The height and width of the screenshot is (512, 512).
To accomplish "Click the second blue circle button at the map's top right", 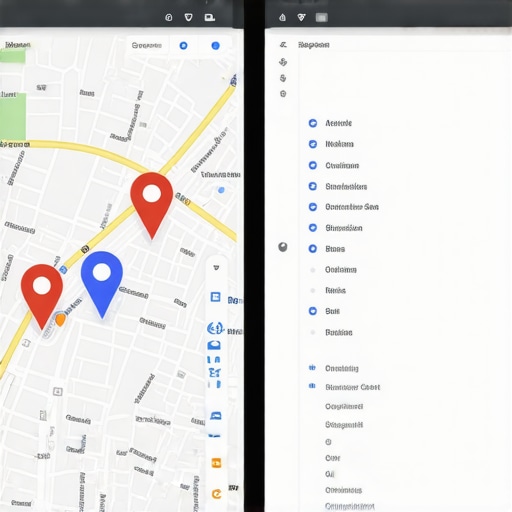I will 216,46.
